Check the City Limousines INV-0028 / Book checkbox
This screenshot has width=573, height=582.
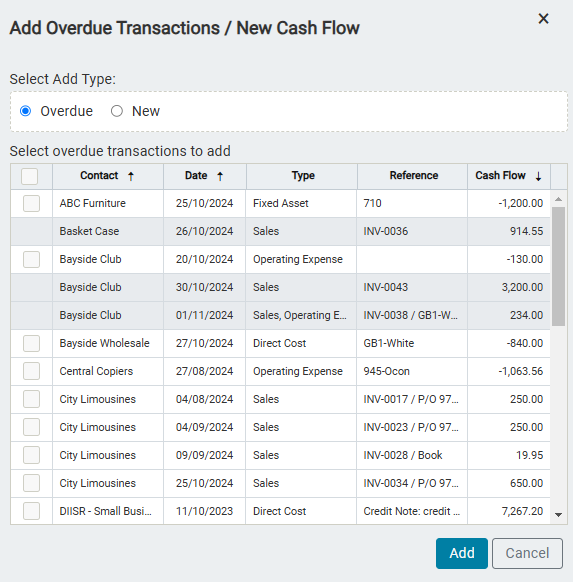coord(31,455)
